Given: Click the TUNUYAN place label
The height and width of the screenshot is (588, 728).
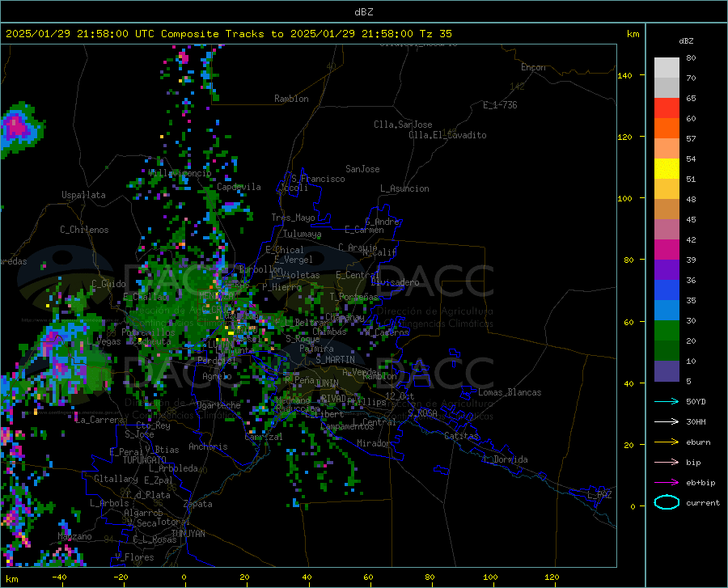Looking at the screenshot, I should click(188, 534).
